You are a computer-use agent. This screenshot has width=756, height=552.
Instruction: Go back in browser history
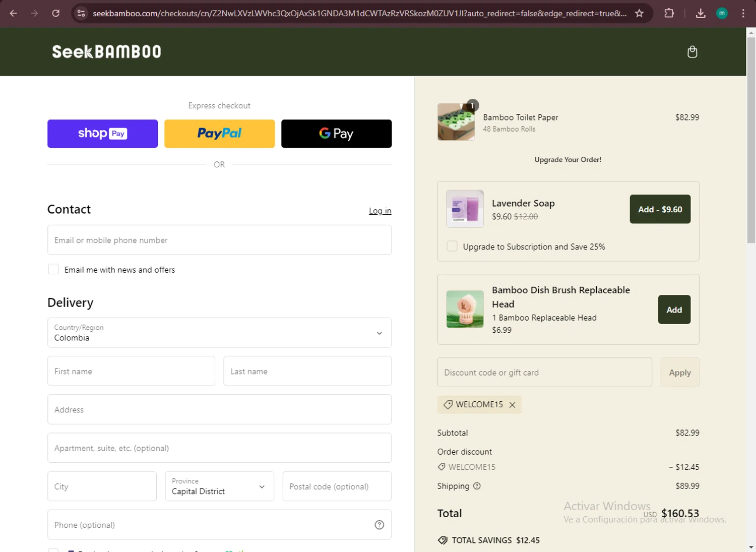[14, 13]
